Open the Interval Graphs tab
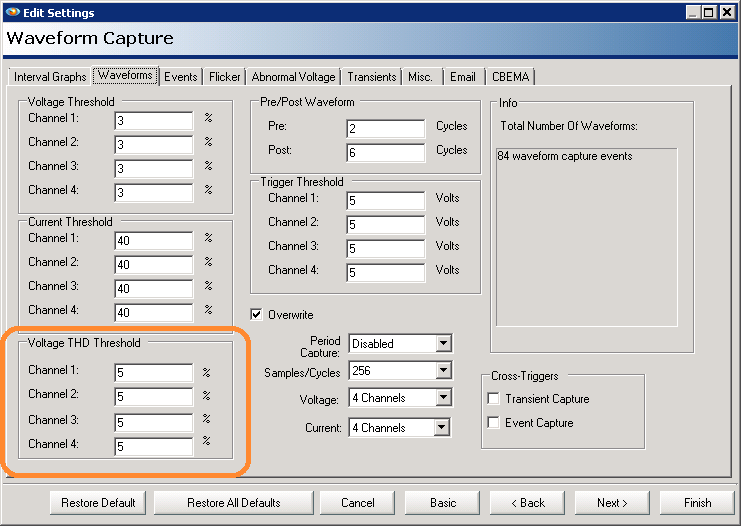The image size is (741, 526). pyautogui.click(x=50, y=77)
